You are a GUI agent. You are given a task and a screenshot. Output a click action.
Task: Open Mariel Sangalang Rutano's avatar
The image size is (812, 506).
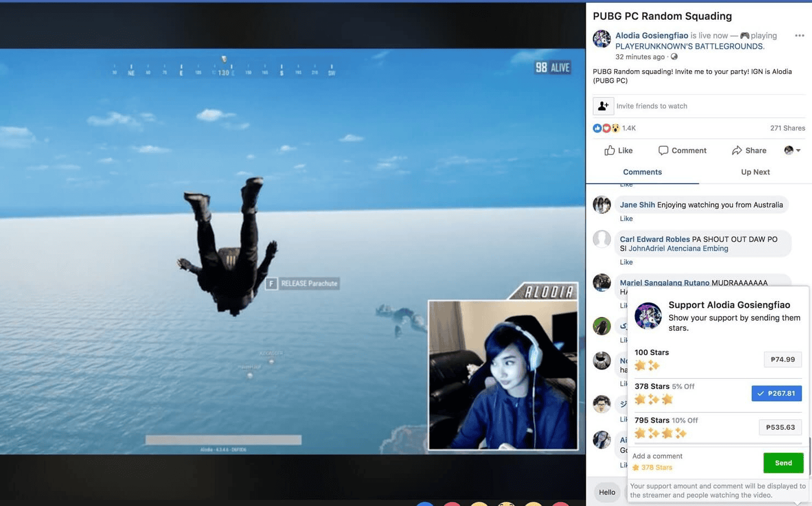pyautogui.click(x=602, y=282)
